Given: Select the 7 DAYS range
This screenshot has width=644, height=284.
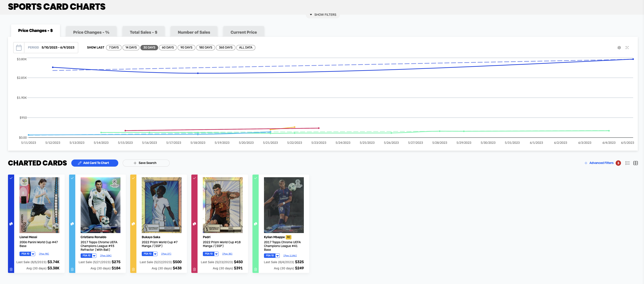Looking at the screenshot, I should [x=114, y=47].
